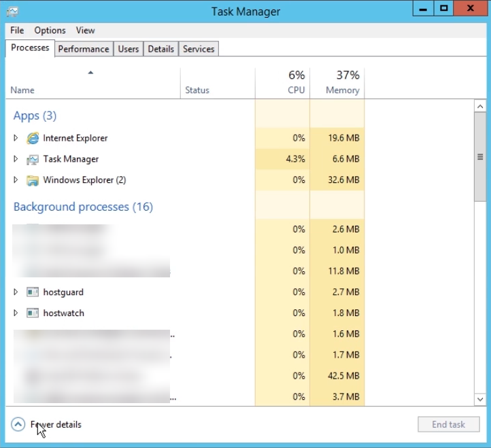Expand the Task Manager process group
The height and width of the screenshot is (448, 491).
point(16,158)
